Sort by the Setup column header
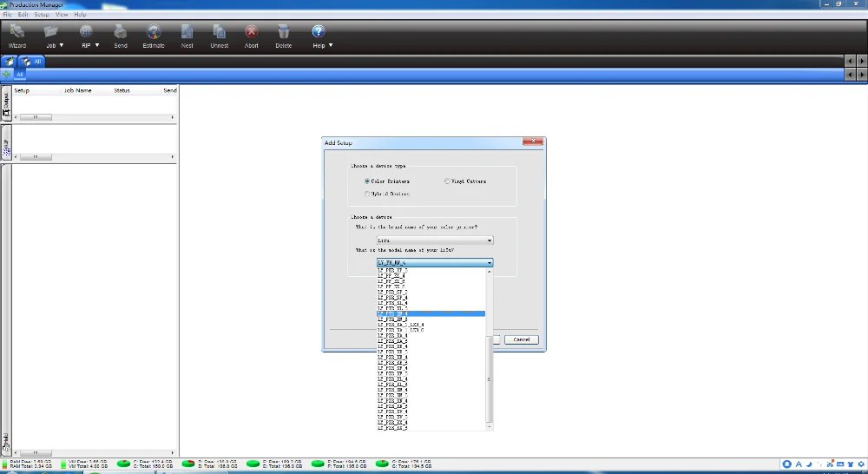 click(x=36, y=90)
